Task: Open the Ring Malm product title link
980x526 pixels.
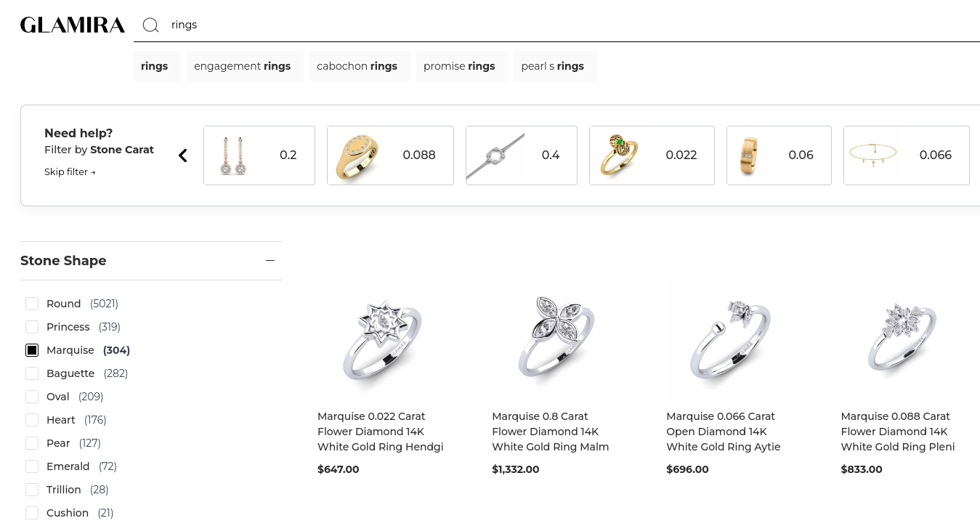Action: (550, 432)
